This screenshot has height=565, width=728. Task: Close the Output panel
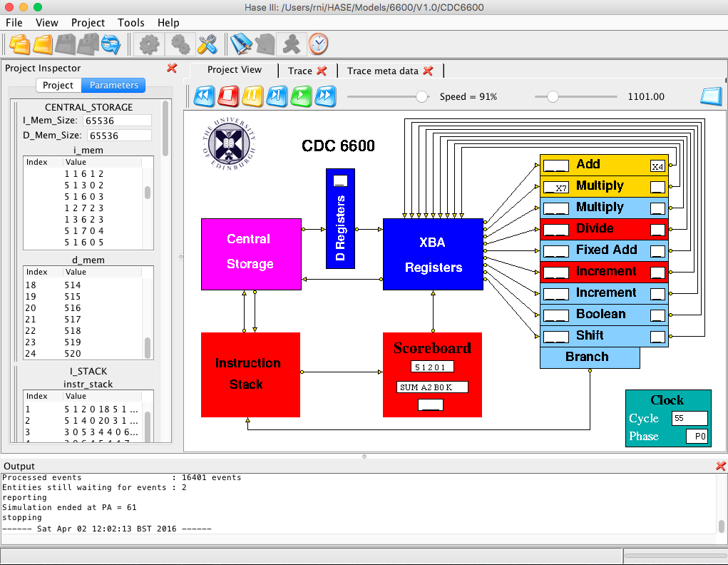[720, 466]
